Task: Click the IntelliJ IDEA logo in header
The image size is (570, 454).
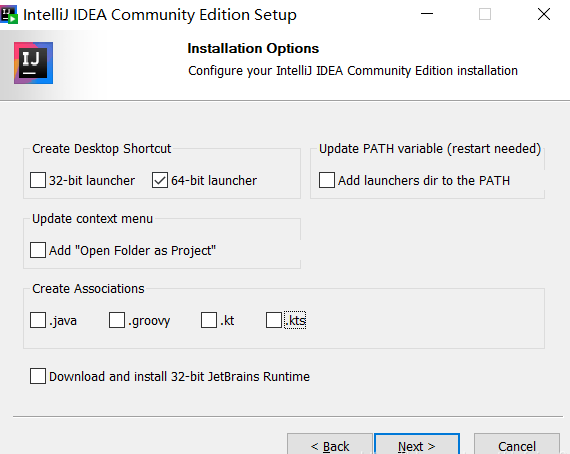Action: (33, 63)
